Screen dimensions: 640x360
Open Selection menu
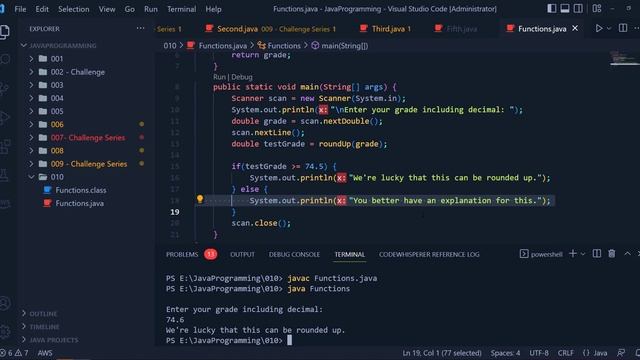click(73, 9)
